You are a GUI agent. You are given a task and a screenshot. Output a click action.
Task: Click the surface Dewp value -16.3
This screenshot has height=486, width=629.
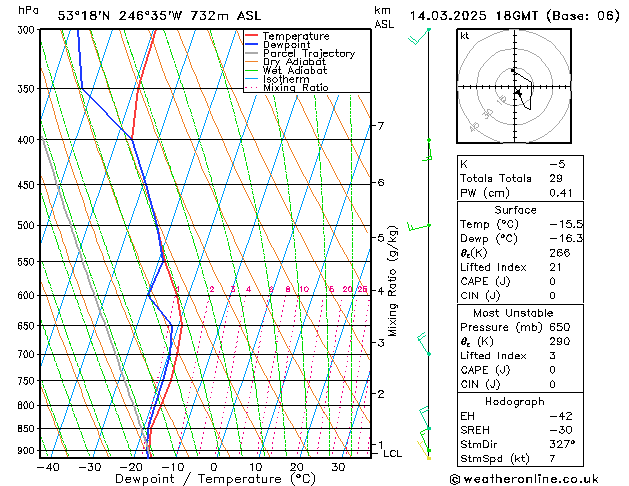coord(566,239)
